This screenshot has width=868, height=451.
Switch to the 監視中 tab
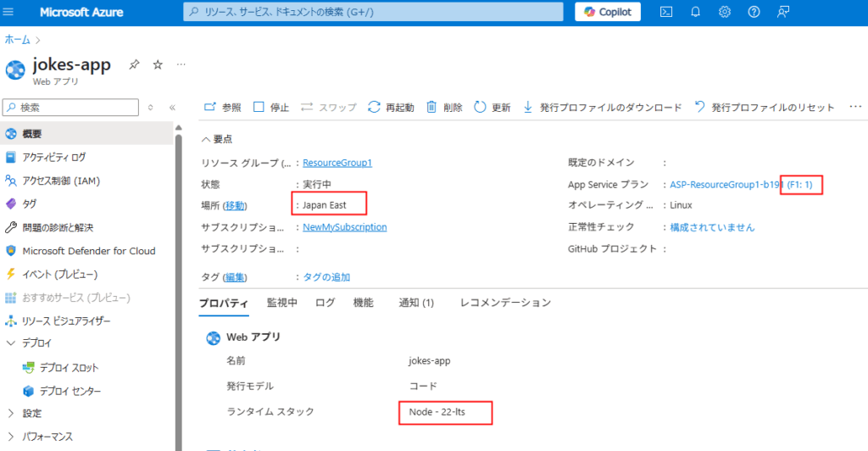click(281, 303)
